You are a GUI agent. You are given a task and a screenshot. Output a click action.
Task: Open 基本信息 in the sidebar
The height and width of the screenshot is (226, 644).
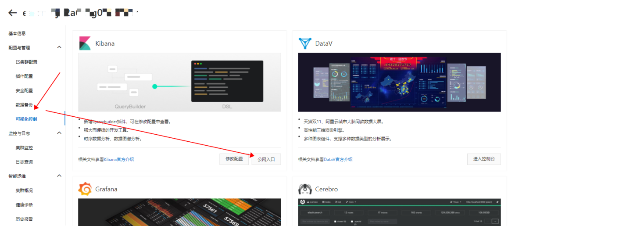point(17,33)
